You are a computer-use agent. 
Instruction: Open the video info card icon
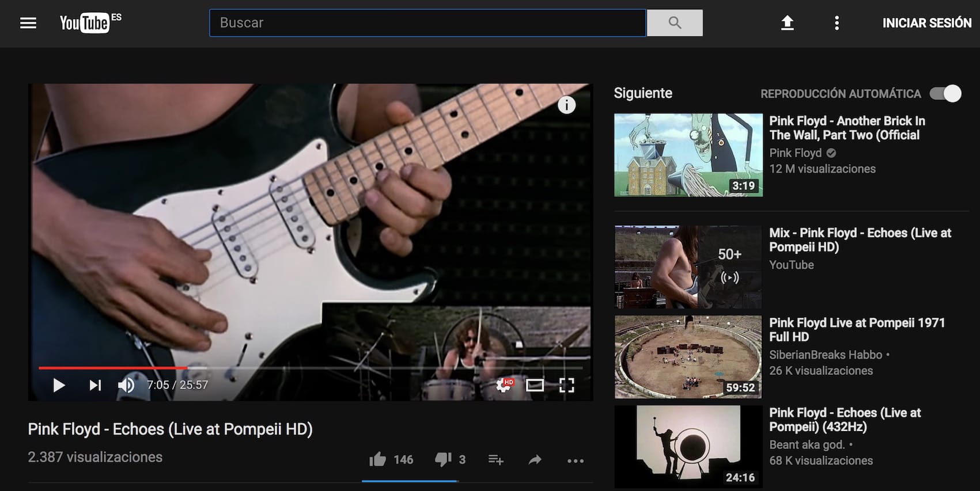[x=566, y=105]
